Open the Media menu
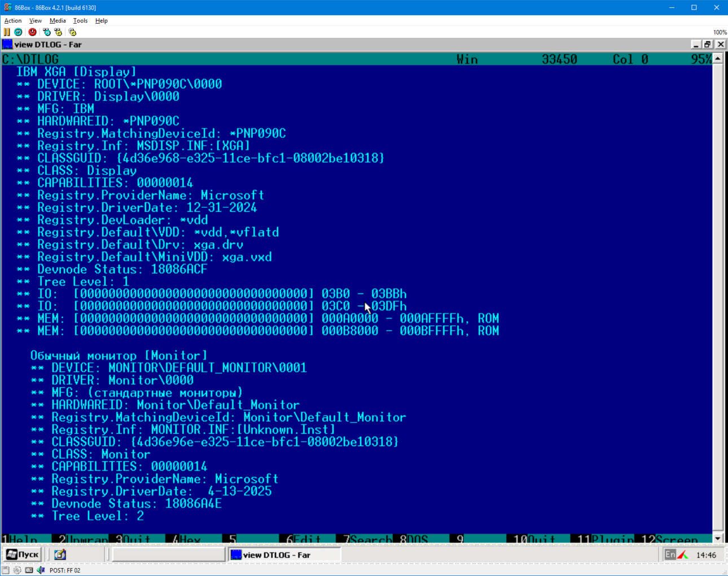Image resolution: width=728 pixels, height=576 pixels. [58, 21]
